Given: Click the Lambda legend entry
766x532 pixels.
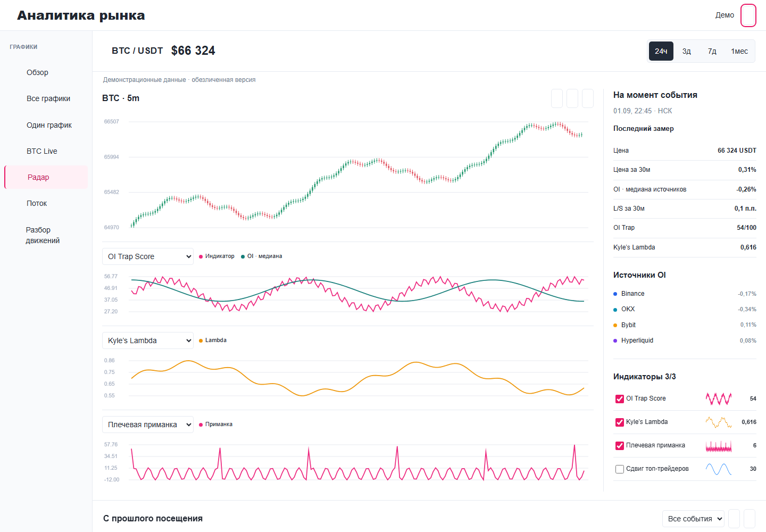Looking at the screenshot, I should (x=213, y=340).
